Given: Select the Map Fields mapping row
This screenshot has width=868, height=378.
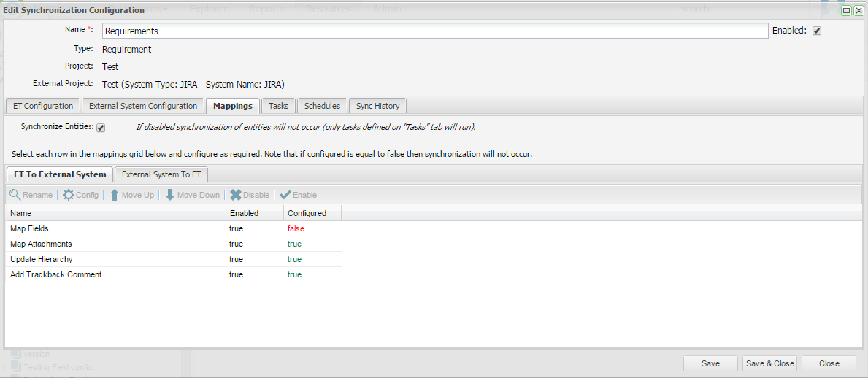Looking at the screenshot, I should pos(117,228).
